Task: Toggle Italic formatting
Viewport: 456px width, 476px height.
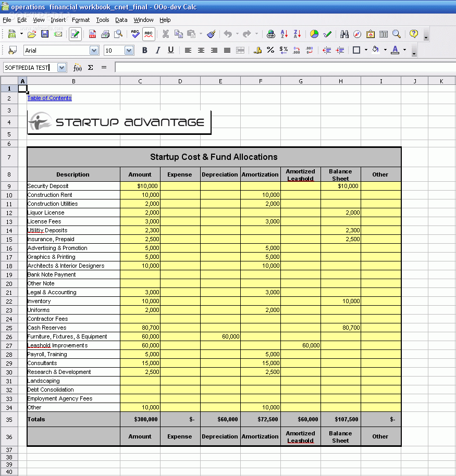Action: [x=158, y=51]
